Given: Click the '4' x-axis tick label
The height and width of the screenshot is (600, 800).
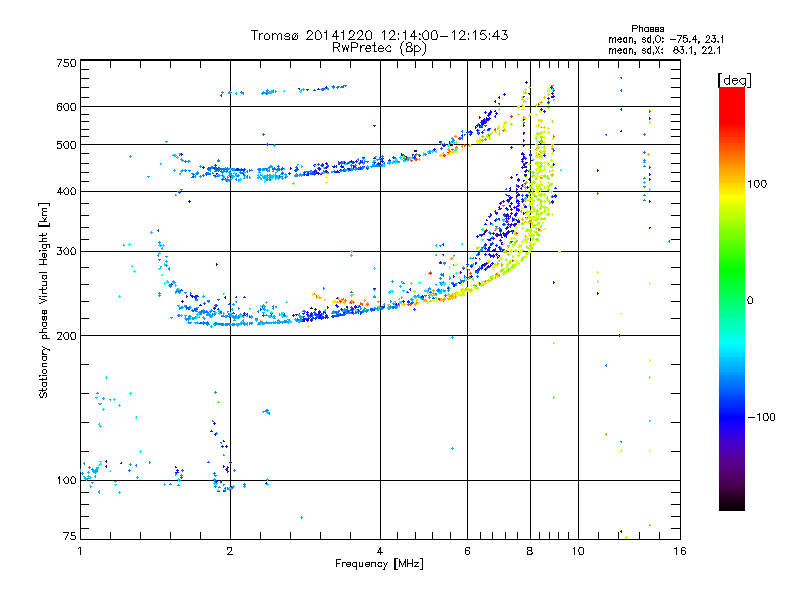Looking at the screenshot, I should 380,551.
